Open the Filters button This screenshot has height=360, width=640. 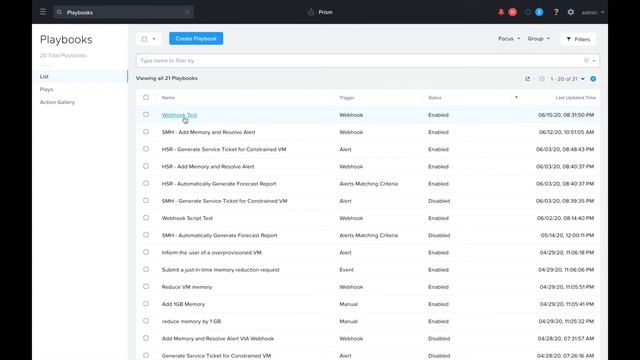tap(578, 39)
